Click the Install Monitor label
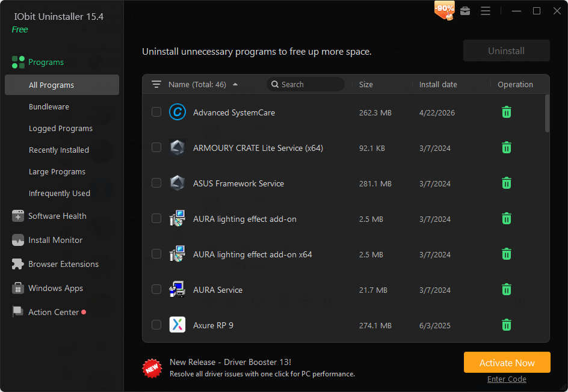Viewport: 568px width, 392px height. 55,240
